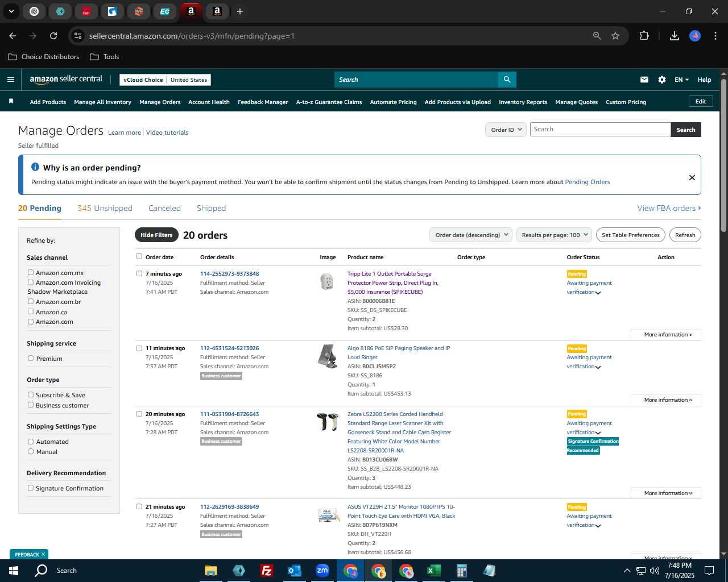The image size is (728, 582).
Task: Click the Hide Filters button
Action: 156,235
